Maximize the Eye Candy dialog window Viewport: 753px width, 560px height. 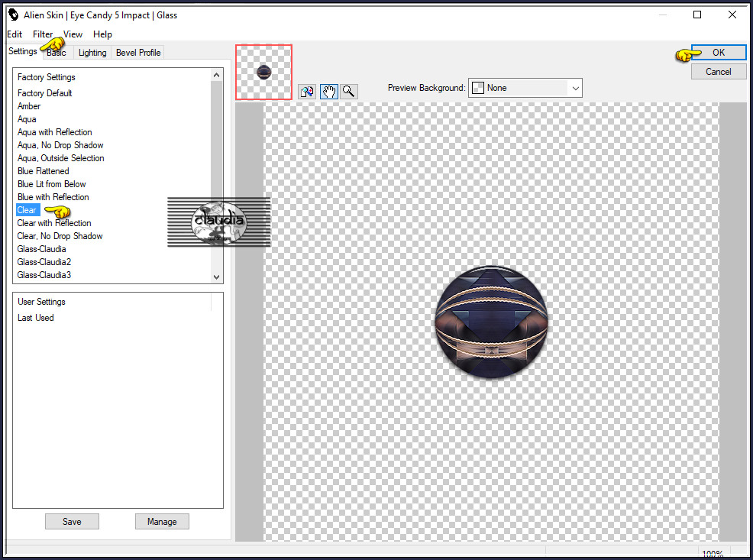[x=697, y=15]
